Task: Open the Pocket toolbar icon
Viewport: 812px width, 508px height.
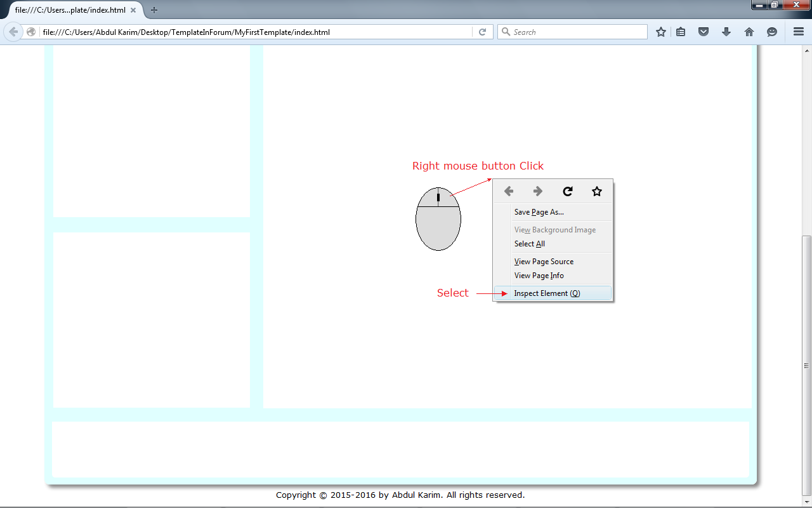Action: point(704,32)
